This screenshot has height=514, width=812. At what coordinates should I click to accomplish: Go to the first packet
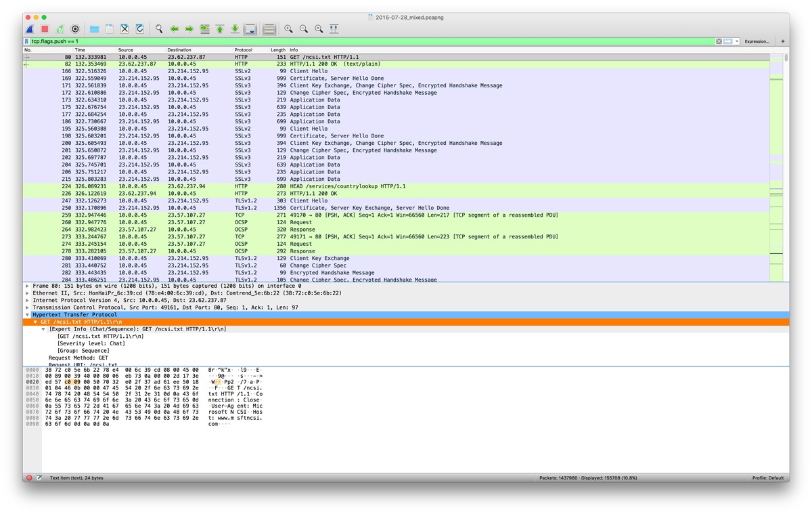(219, 28)
